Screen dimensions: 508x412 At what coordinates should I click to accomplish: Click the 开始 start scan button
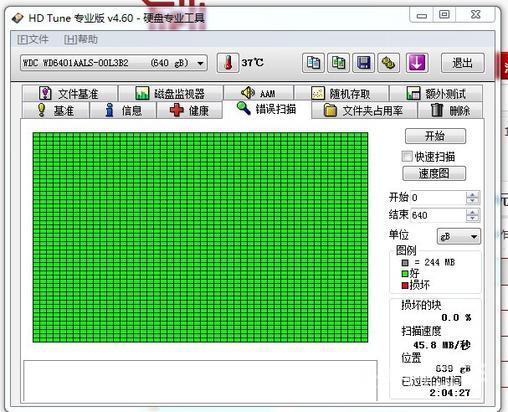tap(435, 136)
